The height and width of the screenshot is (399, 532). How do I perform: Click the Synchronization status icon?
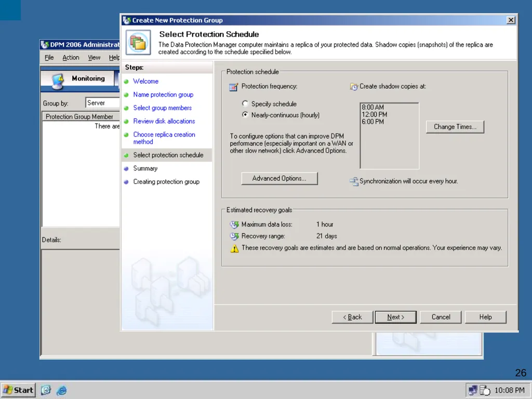pyautogui.click(x=354, y=181)
